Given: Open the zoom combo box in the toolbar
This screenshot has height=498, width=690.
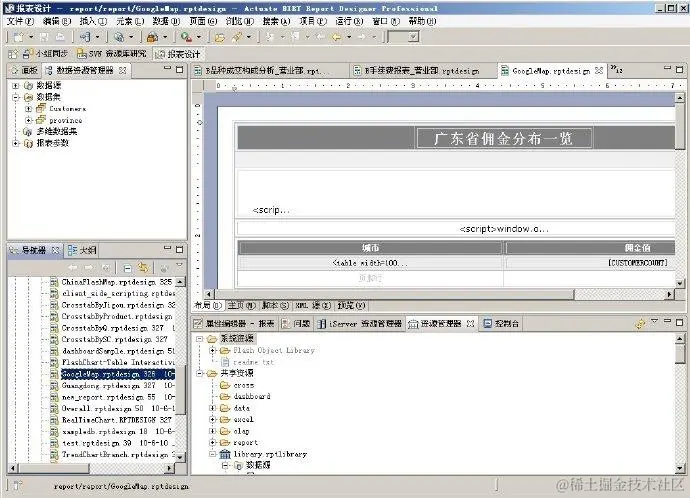Looking at the screenshot, I should coord(404,37).
